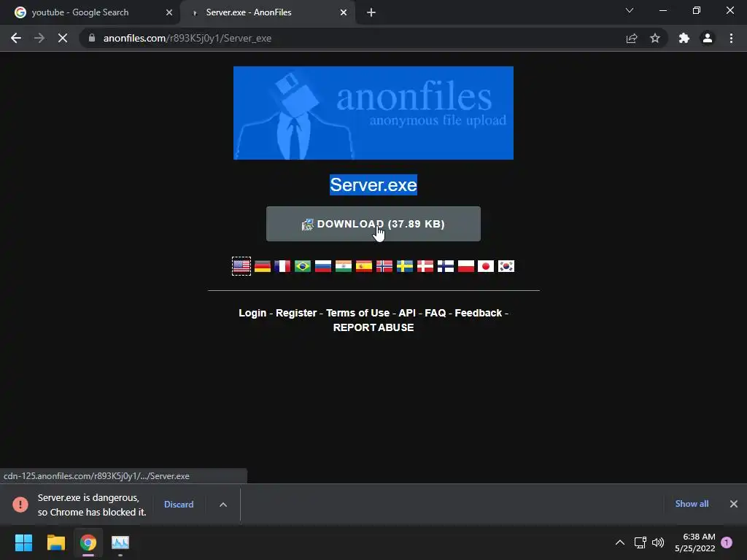The width and height of the screenshot is (747, 560).
Task: Open the notification badge by the clock
Action: point(727,542)
